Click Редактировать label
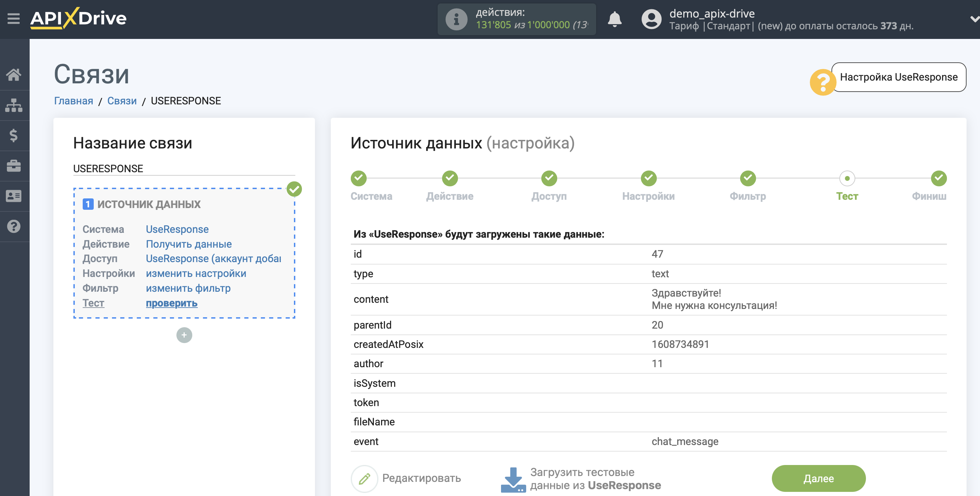980x496 pixels. coord(421,478)
